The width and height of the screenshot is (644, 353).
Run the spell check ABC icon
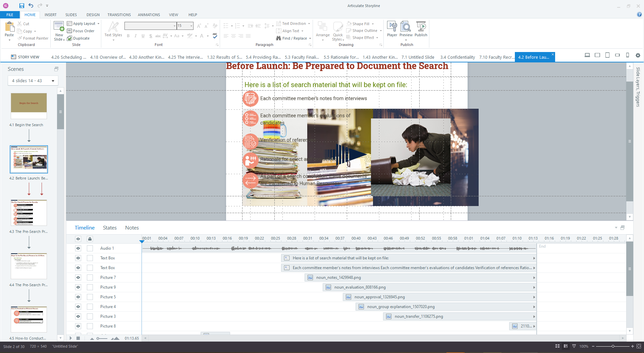[215, 36]
